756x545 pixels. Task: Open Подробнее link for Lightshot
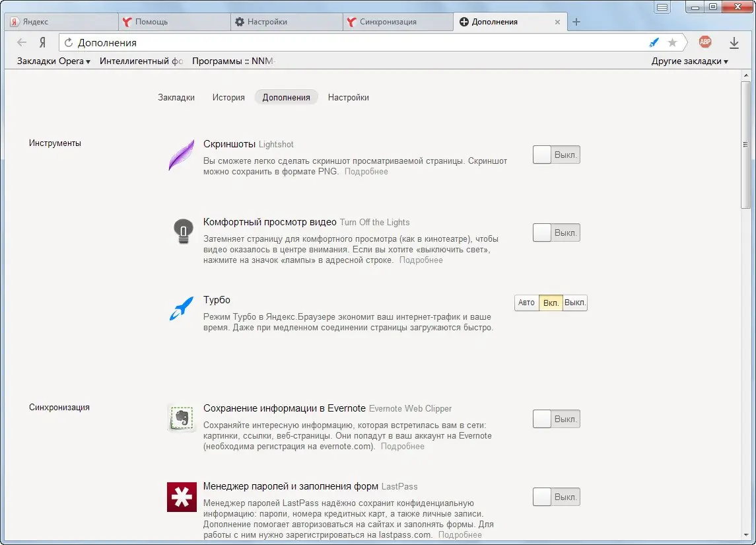tap(366, 172)
